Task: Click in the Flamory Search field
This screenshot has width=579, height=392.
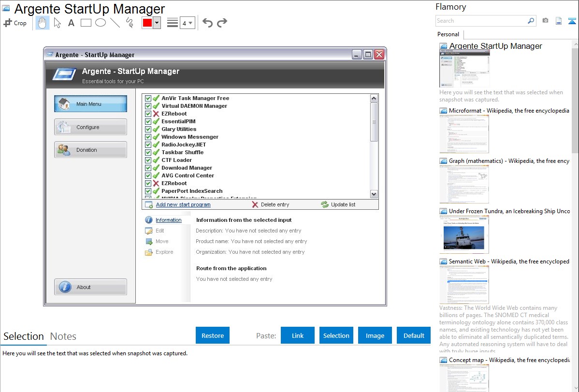Action: tap(481, 21)
